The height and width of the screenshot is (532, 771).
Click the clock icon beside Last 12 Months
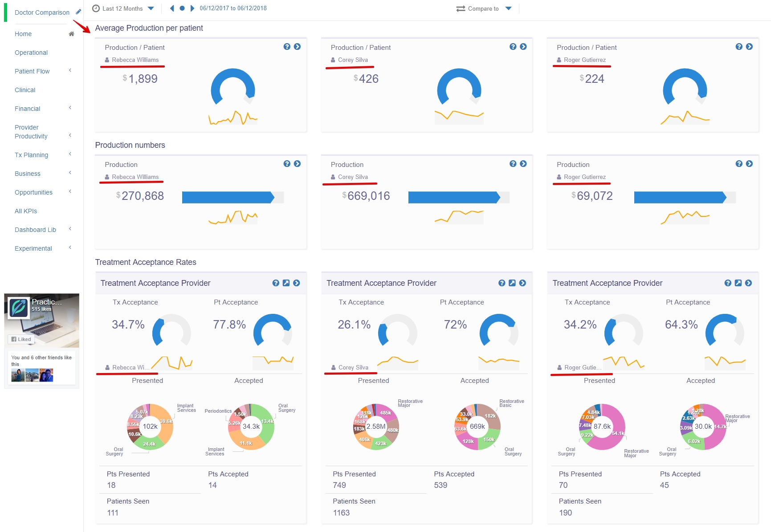pos(95,8)
